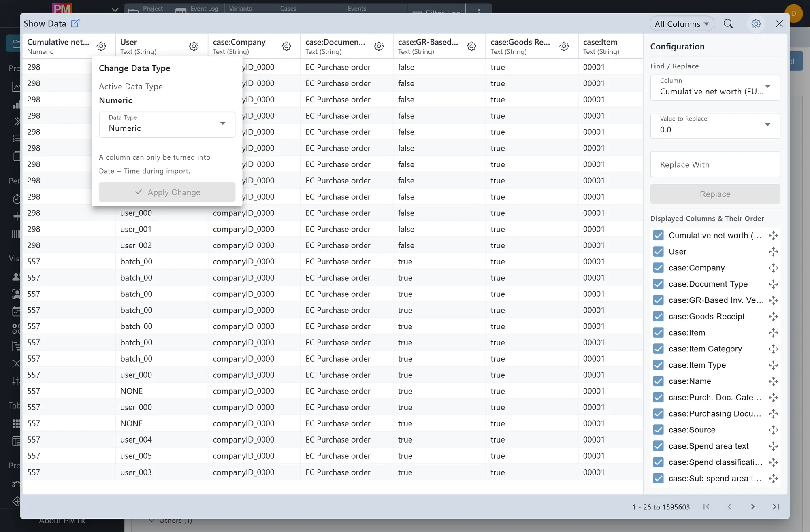810x532 pixels.
Task: Toggle case:Goods Receipt checkbox
Action: click(659, 317)
